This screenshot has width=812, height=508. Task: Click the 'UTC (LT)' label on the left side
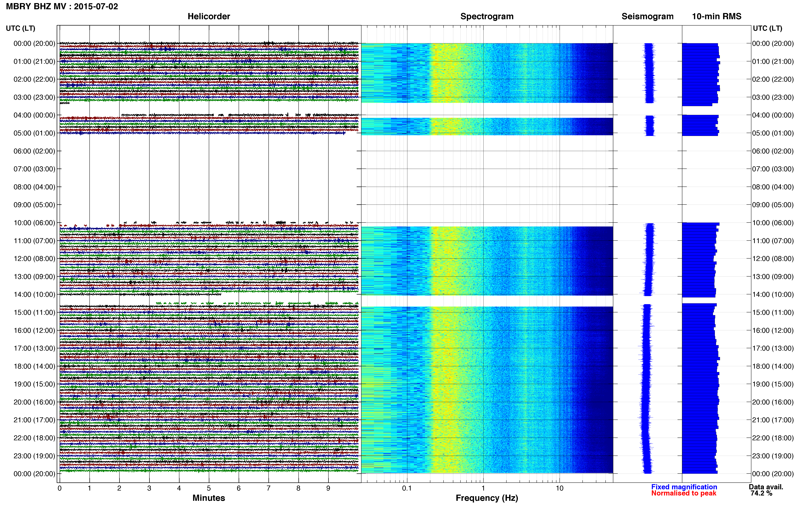click(21, 28)
